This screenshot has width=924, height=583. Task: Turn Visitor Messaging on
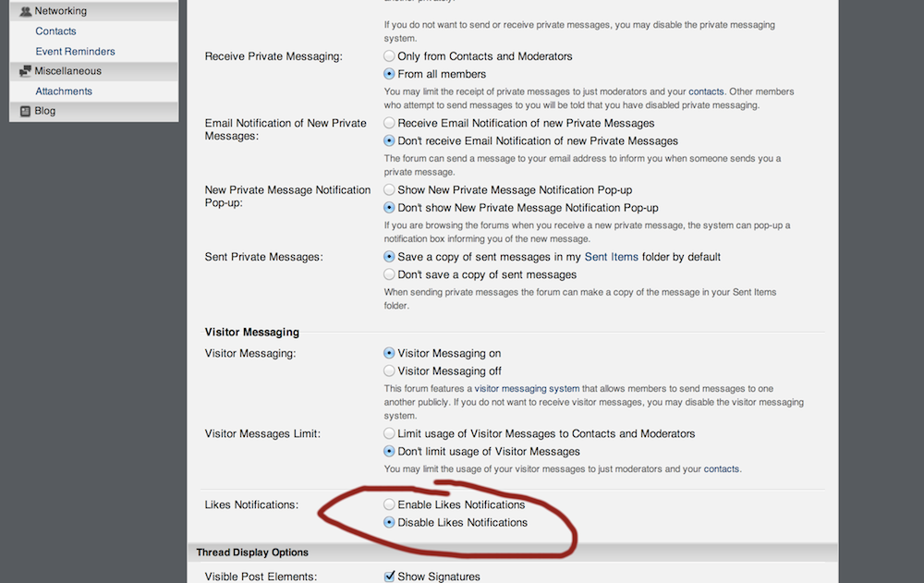pyautogui.click(x=389, y=353)
